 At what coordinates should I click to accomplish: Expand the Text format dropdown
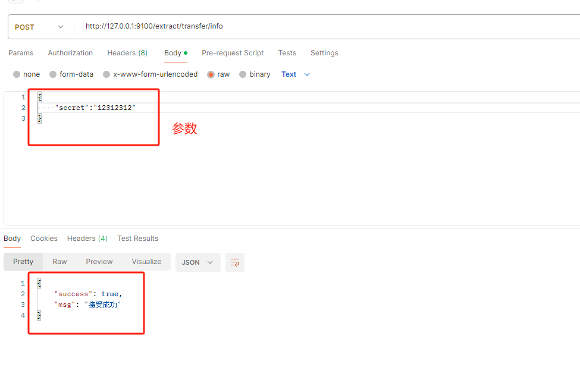click(x=296, y=74)
